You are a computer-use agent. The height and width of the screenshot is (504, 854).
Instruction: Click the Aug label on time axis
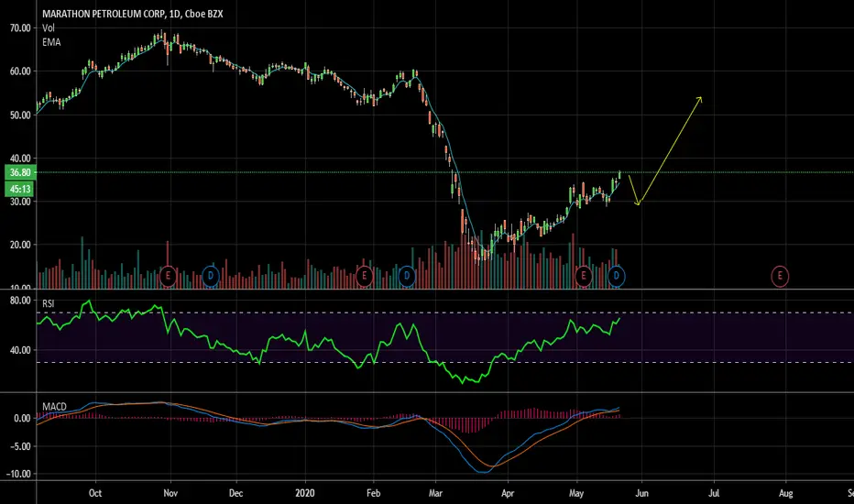pos(786,493)
